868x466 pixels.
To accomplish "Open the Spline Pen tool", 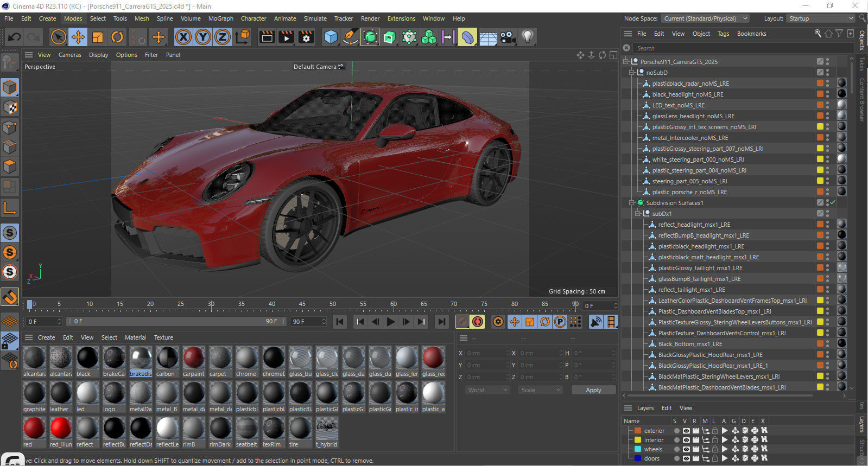I will point(350,37).
